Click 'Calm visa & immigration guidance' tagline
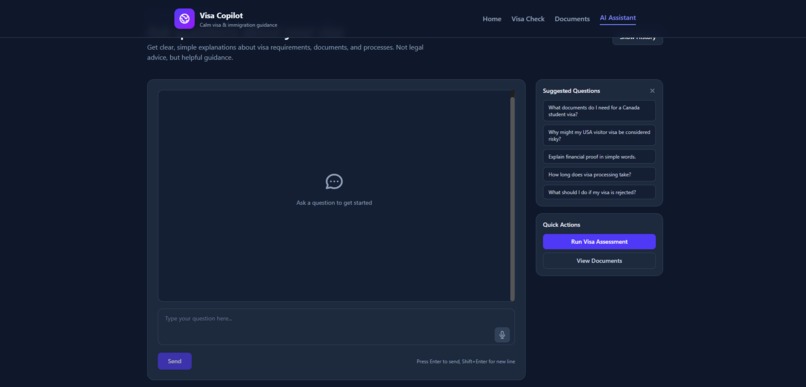 [x=239, y=25]
